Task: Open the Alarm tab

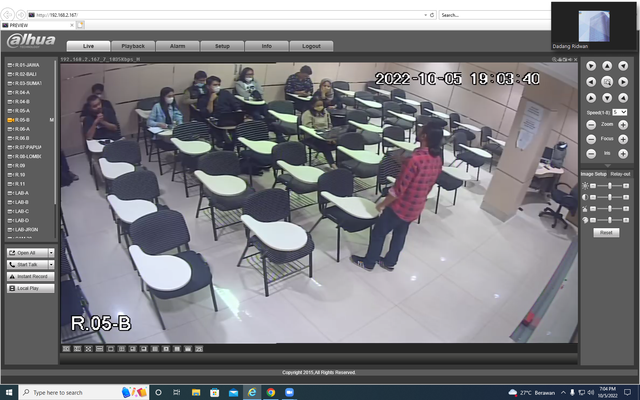Action: (x=178, y=46)
